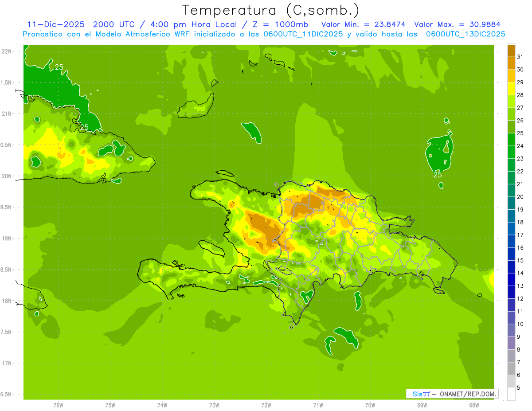Click blue legend swatch between 15 and 16

click(x=511, y=254)
